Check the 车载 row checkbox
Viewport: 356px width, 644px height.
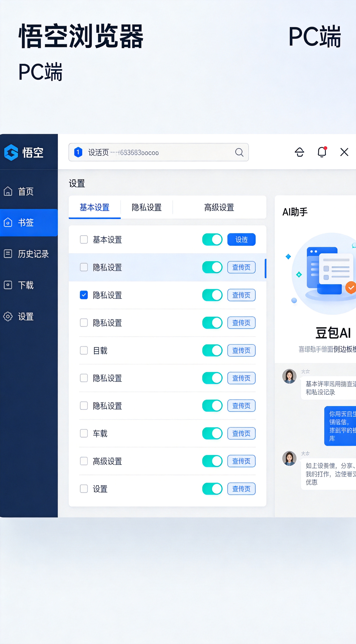tap(84, 433)
